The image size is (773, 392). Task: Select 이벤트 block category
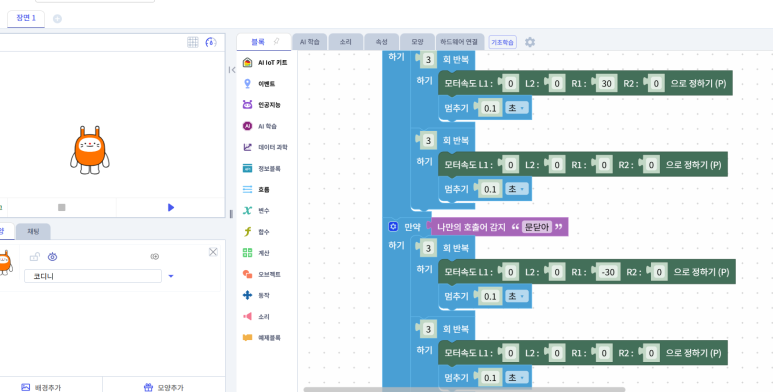(x=259, y=84)
